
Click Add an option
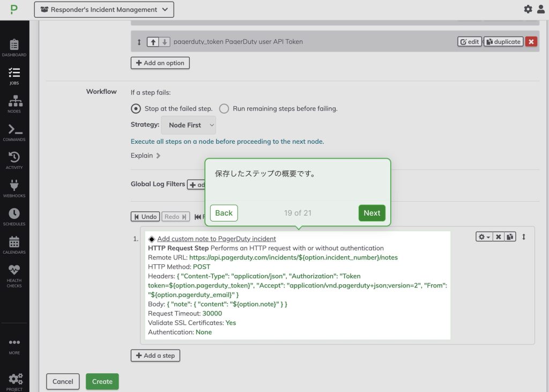coord(160,63)
